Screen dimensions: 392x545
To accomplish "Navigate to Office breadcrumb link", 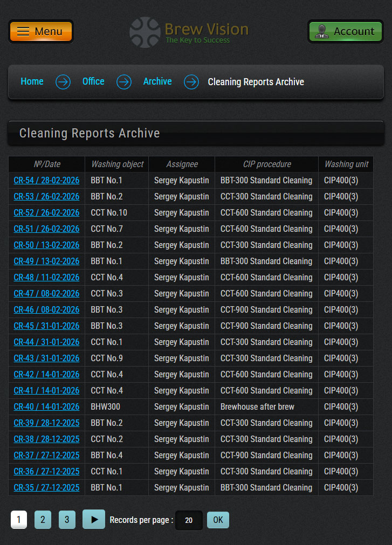I will [x=93, y=81].
